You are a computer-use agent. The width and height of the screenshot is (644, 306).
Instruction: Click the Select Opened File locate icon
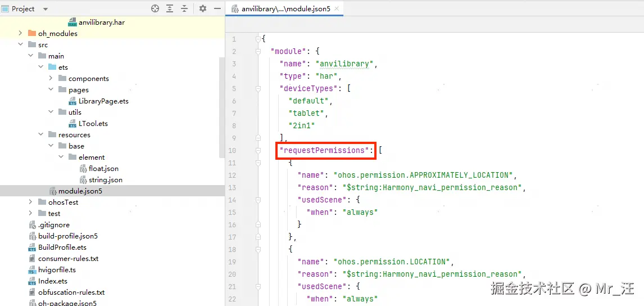[x=155, y=8]
